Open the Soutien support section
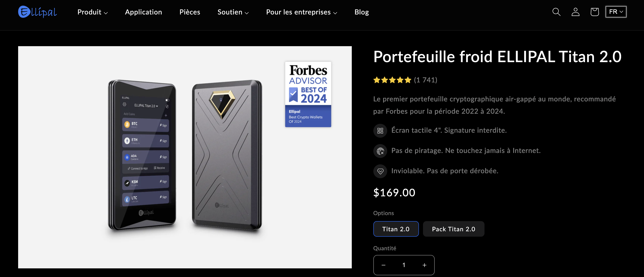Screen dimensions: 644x277 (x=232, y=12)
